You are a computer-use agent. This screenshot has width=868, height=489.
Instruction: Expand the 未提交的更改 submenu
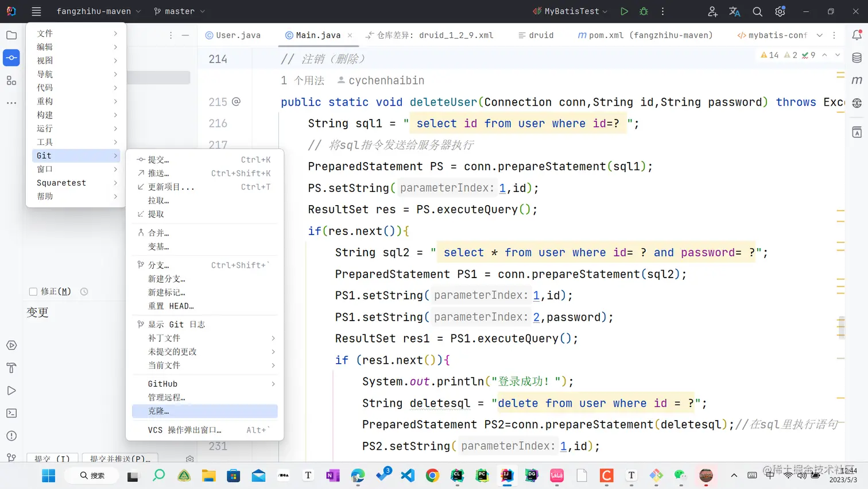tap(205, 352)
